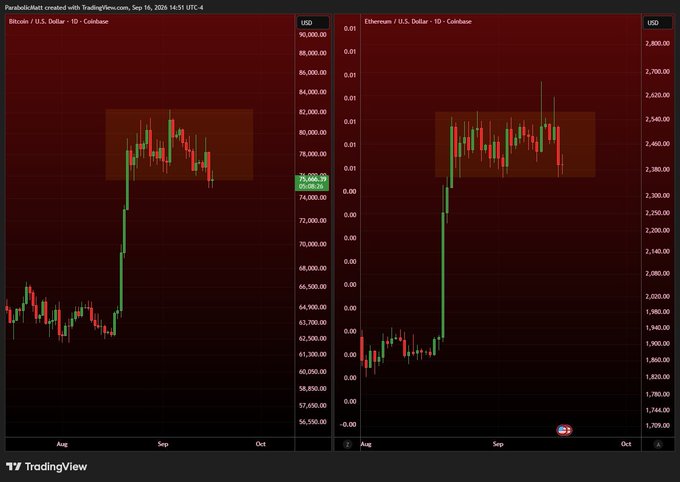
Task: Click Aug on the Bitcoin time axis
Action: coord(62,444)
